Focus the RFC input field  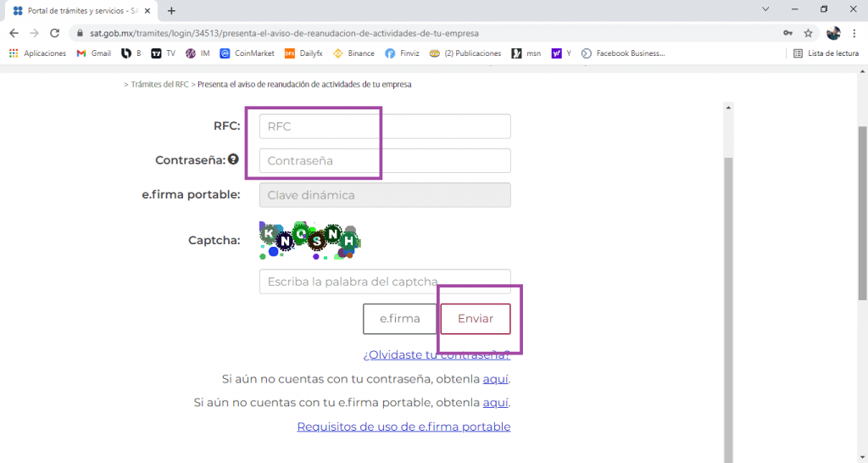click(x=385, y=126)
